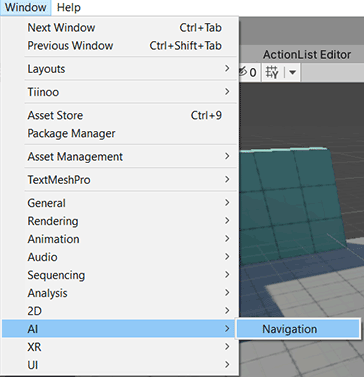
Task: Choose Previous Window menu entry
Action: pos(120,46)
